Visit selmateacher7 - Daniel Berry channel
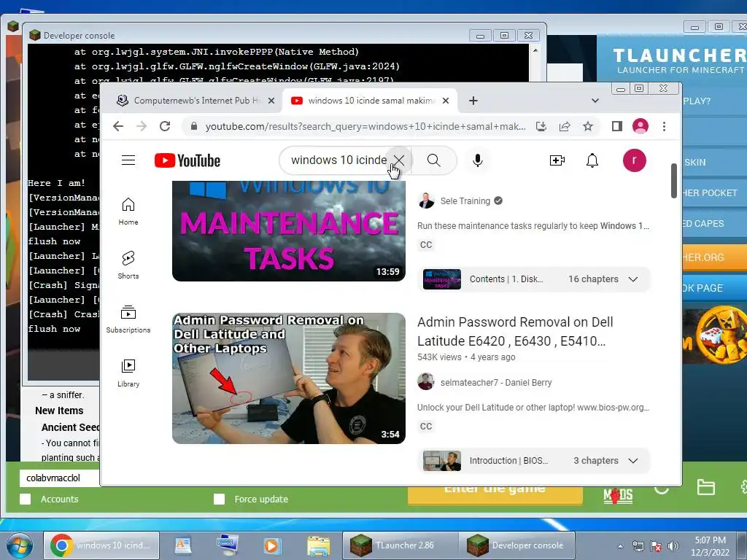The height and width of the screenshot is (560, 747). tap(496, 382)
